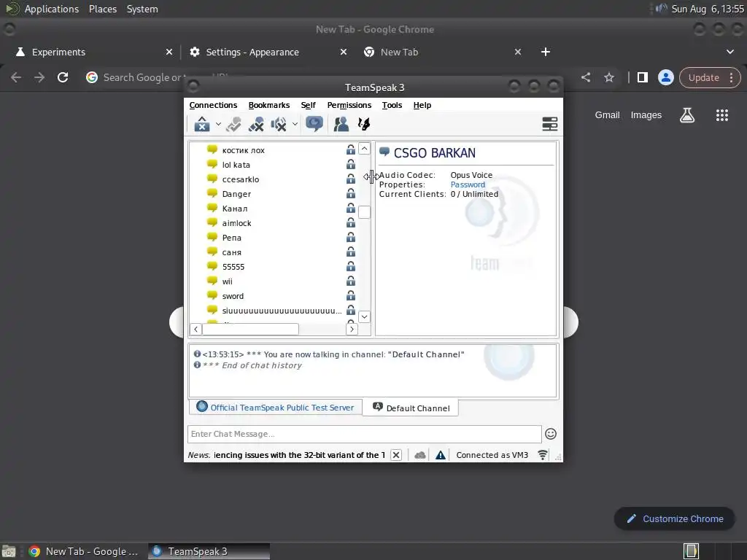The width and height of the screenshot is (747, 560).
Task: Switch to Settings - Appearance Chrome tab
Action: [268, 52]
